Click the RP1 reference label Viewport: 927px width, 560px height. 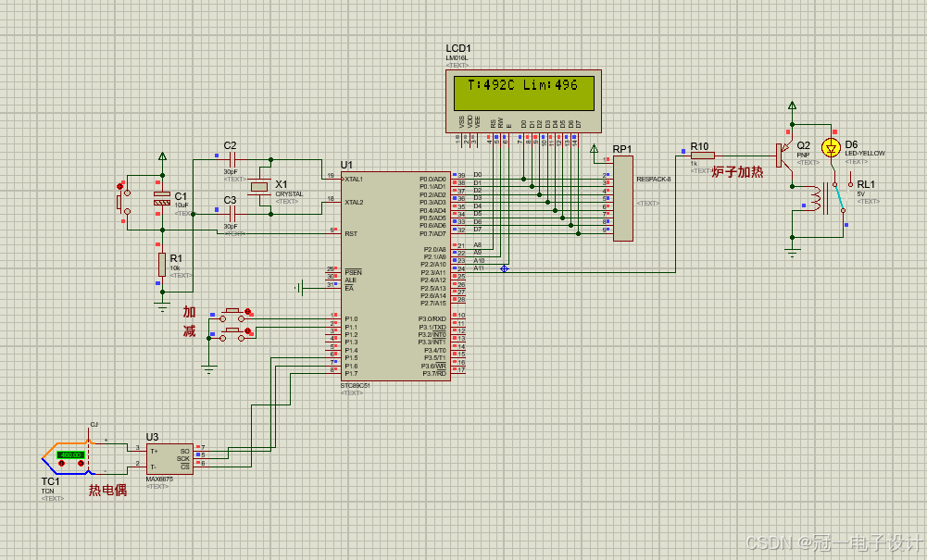click(x=622, y=149)
